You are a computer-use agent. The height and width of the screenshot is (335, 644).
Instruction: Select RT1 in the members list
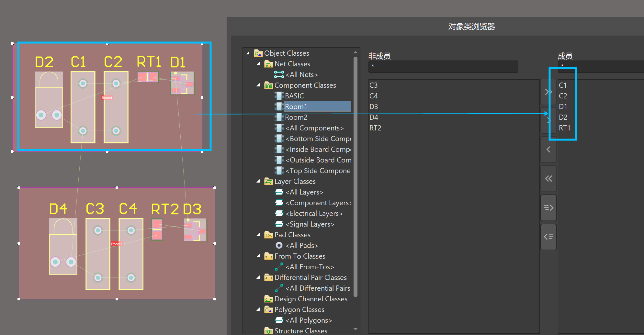click(564, 128)
